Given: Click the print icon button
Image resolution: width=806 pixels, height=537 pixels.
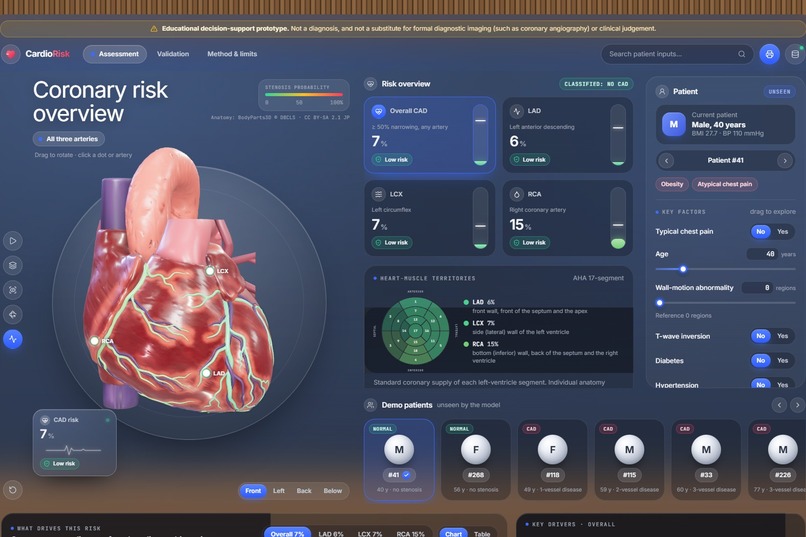Looking at the screenshot, I should 769,54.
